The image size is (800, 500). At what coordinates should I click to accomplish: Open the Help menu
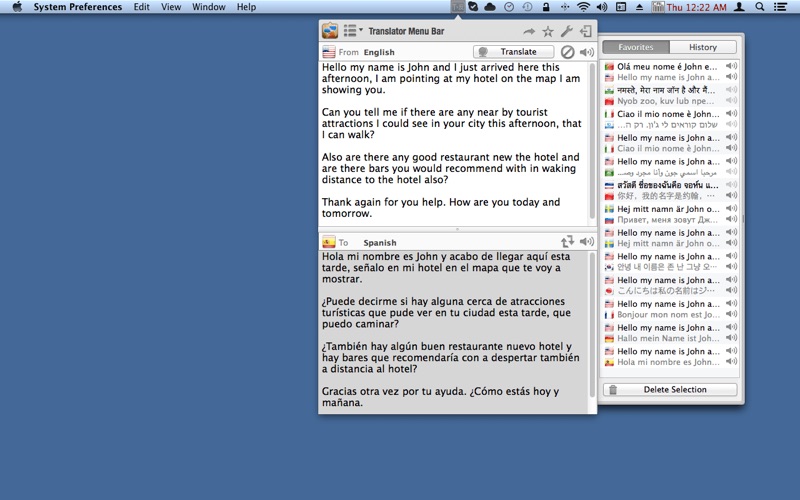tap(246, 7)
